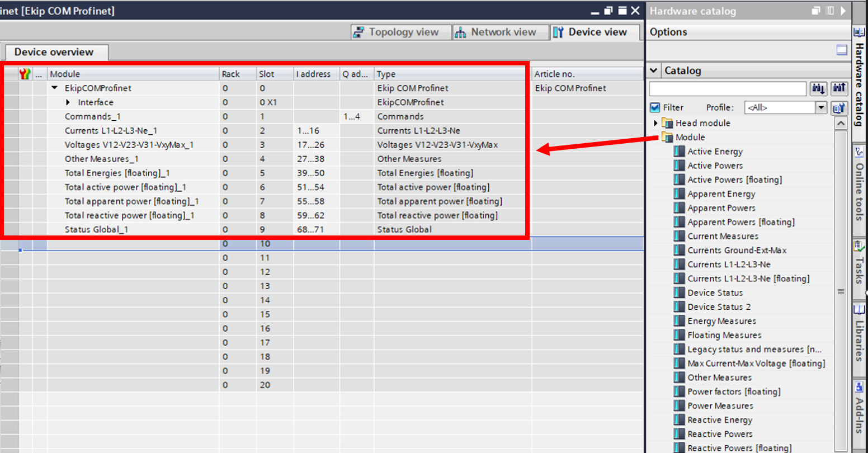Image resolution: width=868 pixels, height=453 pixels.
Task: Click the panel view icon under Options
Action: pyautogui.click(x=842, y=50)
